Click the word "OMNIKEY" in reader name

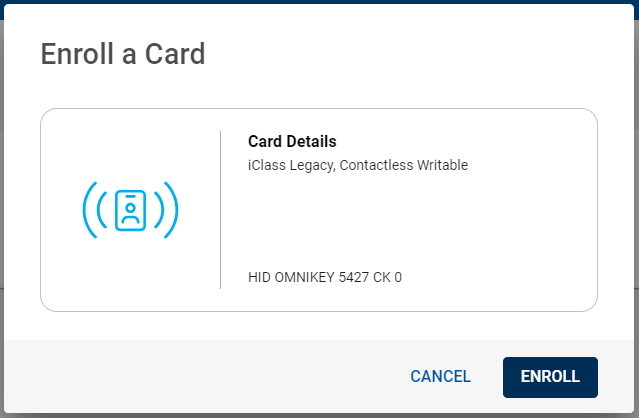[304, 277]
